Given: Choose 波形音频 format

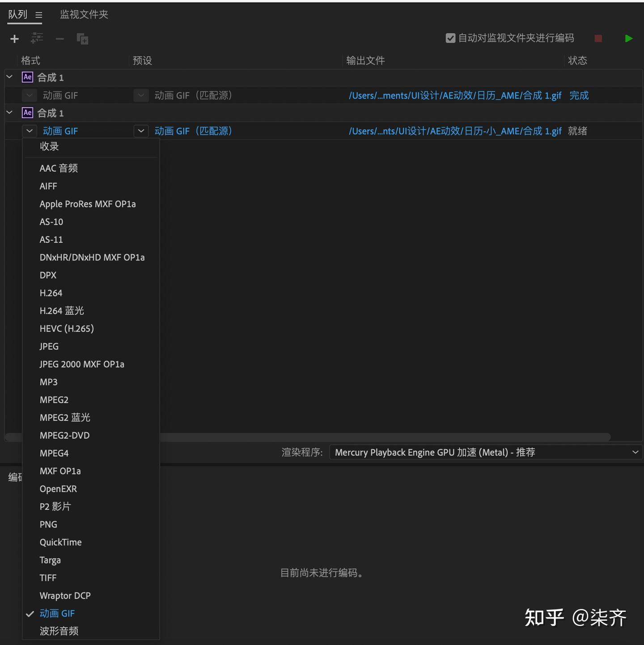Looking at the screenshot, I should 91,631.
